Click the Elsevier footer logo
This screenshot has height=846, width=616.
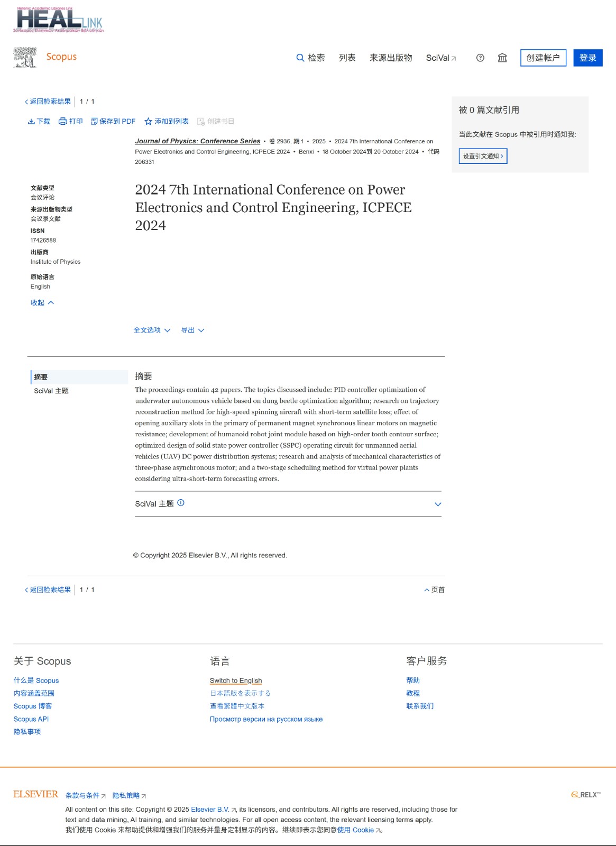36,794
